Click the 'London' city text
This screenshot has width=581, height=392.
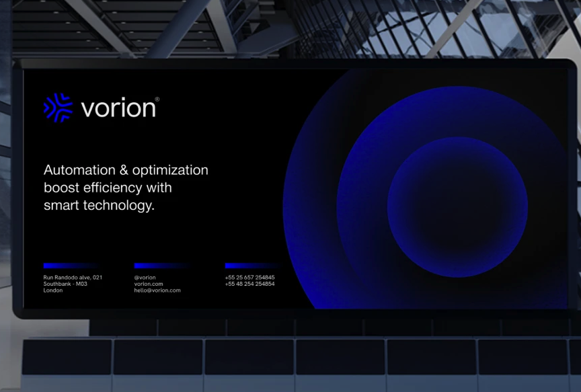pos(53,290)
